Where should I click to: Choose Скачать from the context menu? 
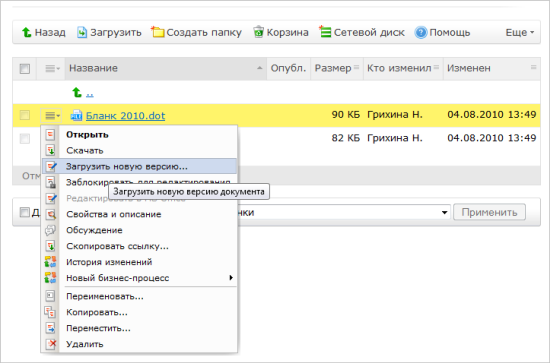pyautogui.click(x=139, y=150)
